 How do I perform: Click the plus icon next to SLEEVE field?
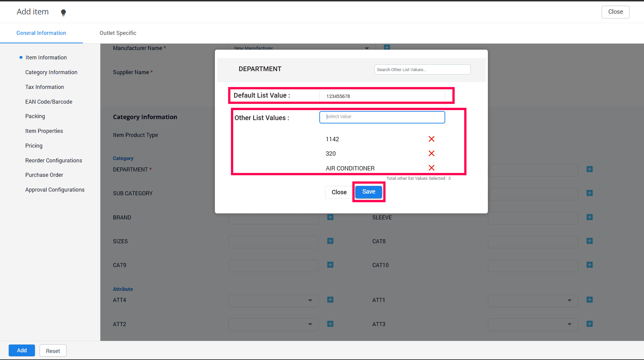click(590, 217)
